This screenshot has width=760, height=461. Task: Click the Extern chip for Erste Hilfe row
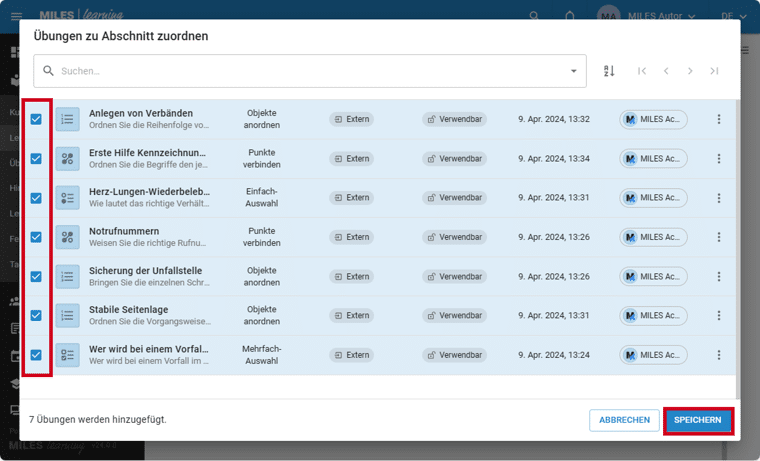[352, 158]
